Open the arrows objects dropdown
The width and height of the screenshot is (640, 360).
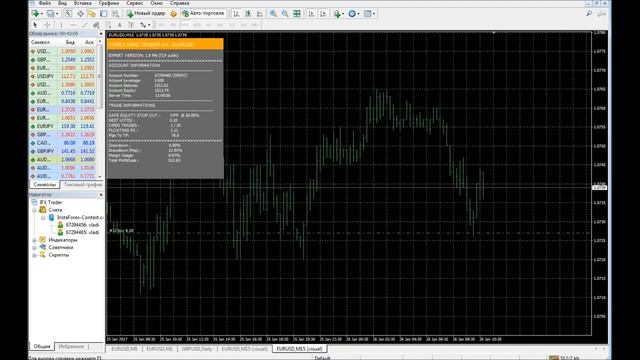[x=149, y=25]
